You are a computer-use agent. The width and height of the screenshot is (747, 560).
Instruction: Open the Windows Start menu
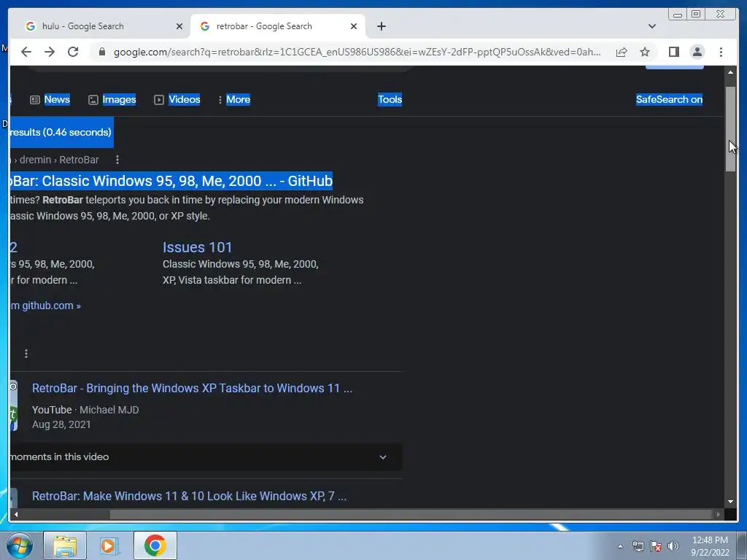[x=20, y=545]
